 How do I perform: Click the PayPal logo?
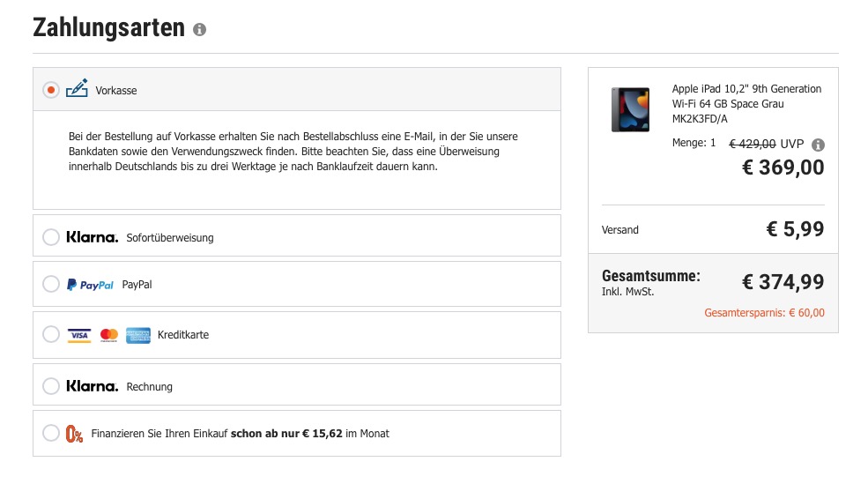pyautogui.click(x=90, y=285)
